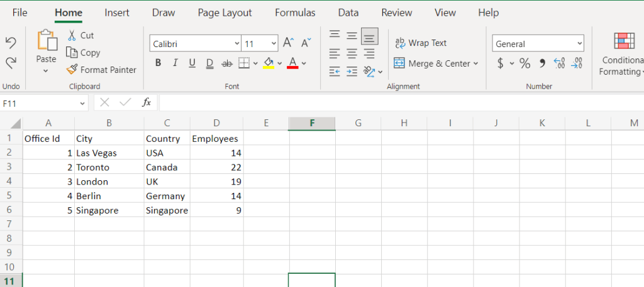Open the Calibri font name dropdown
The image size is (644, 287).
[x=236, y=44]
